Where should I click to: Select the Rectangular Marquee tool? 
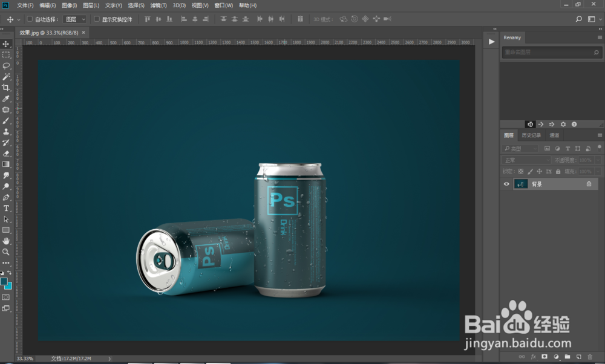point(6,55)
